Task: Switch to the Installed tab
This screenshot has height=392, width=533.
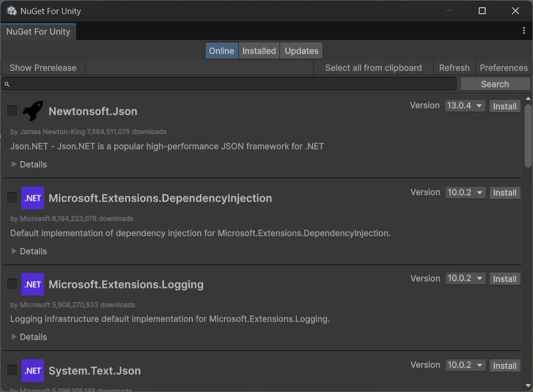Action: click(x=259, y=51)
